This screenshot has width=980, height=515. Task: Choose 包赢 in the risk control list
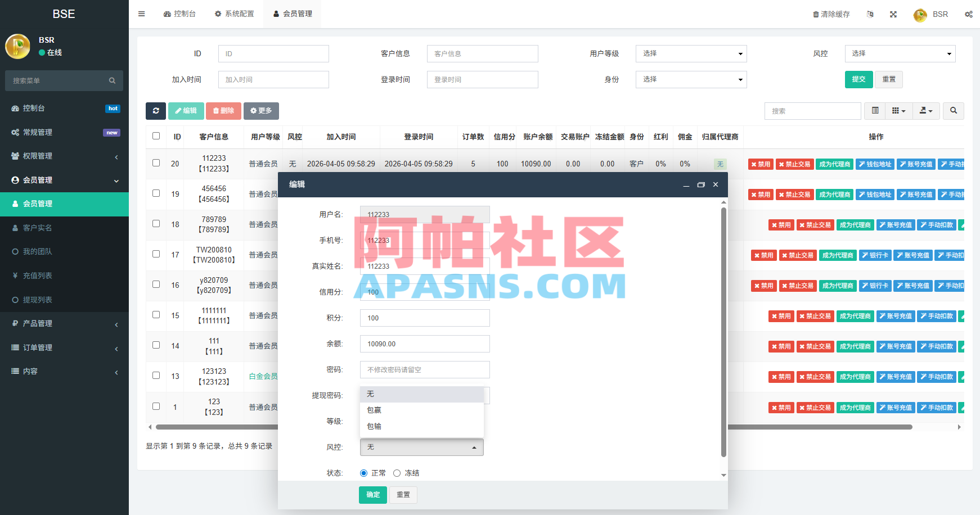[422, 410]
